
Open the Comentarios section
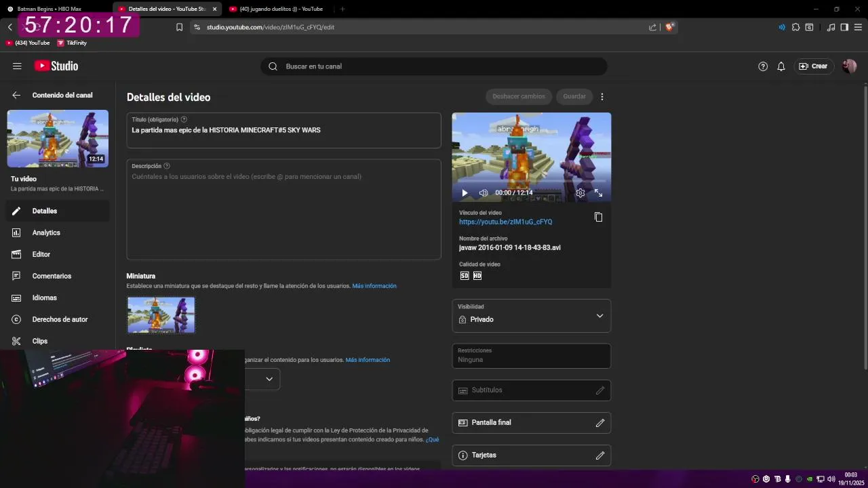click(x=58, y=276)
